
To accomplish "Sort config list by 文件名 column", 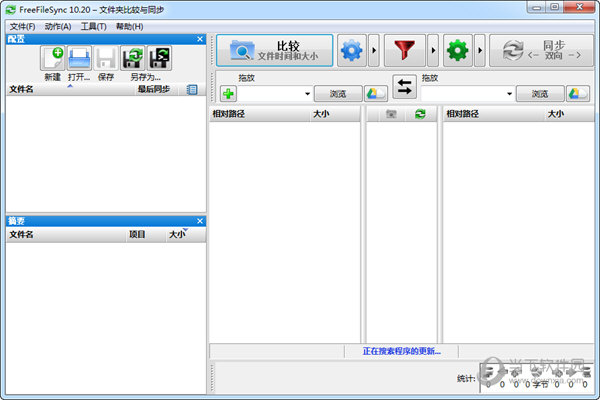I will pyautogui.click(x=70, y=89).
